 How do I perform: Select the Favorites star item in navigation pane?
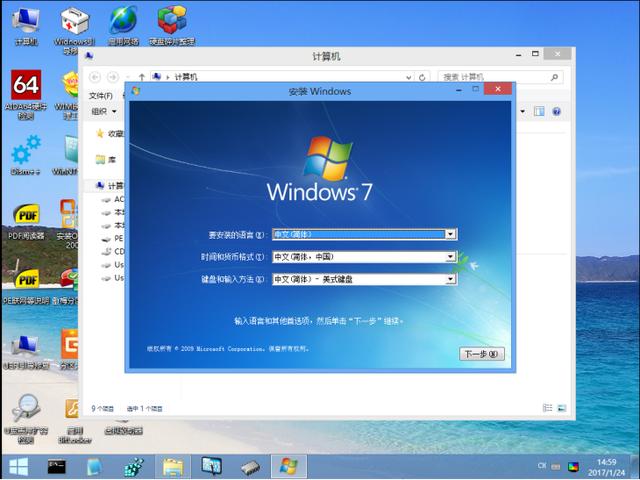[109, 133]
